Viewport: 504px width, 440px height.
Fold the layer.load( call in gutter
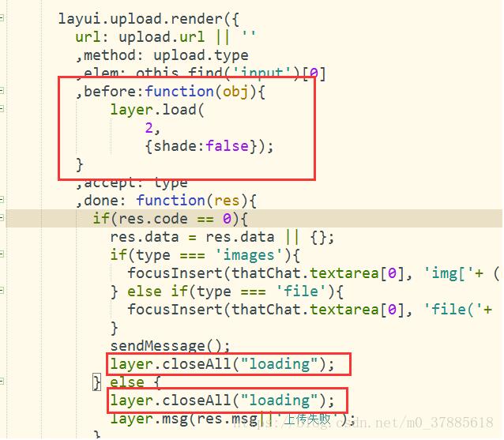2,109
